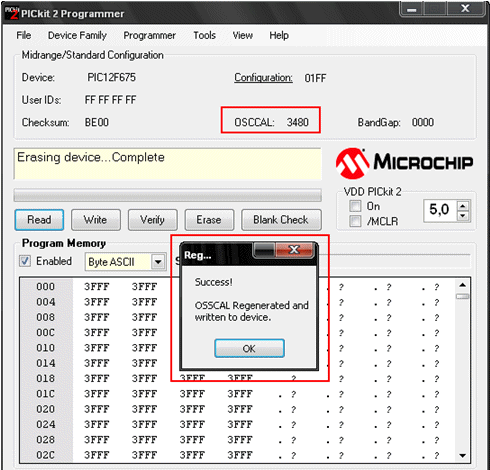Click the Checksum value BE00
The image size is (490, 470).
pos(97,122)
